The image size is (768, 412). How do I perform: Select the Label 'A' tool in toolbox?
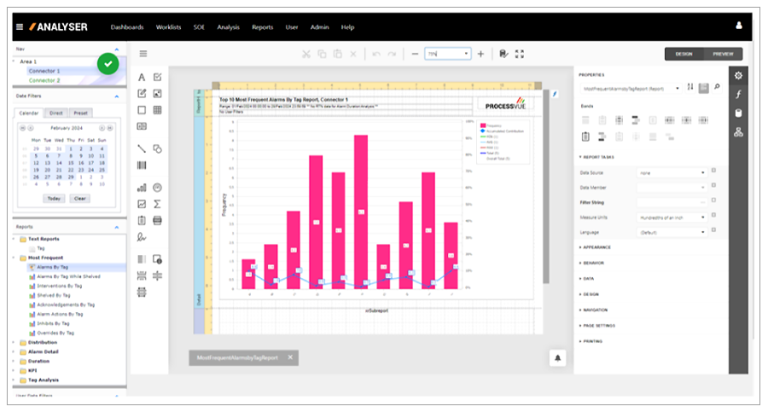click(142, 77)
